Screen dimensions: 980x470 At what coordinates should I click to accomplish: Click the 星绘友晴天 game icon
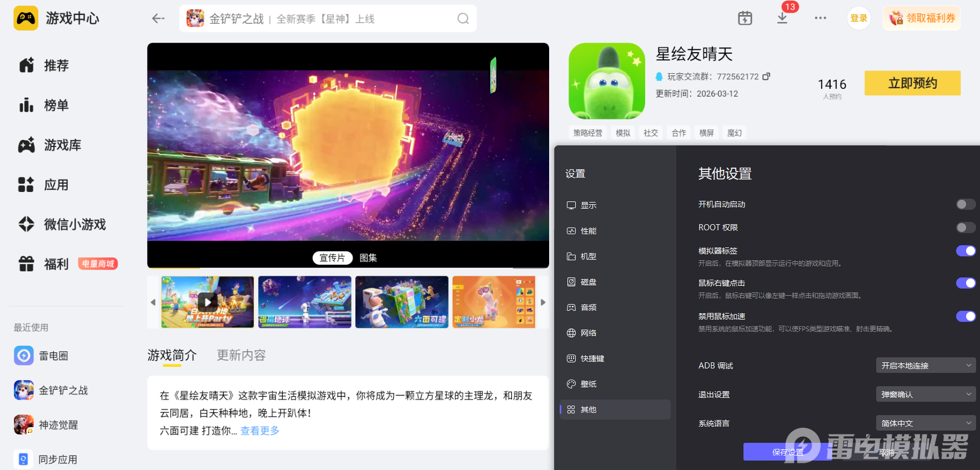tap(607, 81)
